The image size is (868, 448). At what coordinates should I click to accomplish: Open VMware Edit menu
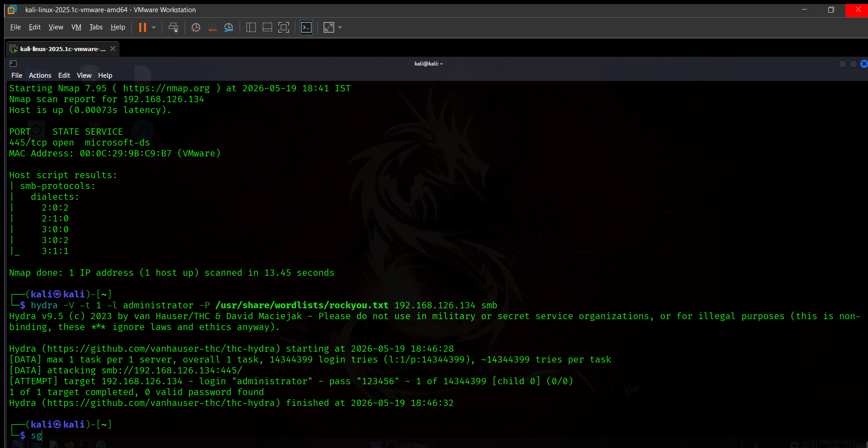35,27
